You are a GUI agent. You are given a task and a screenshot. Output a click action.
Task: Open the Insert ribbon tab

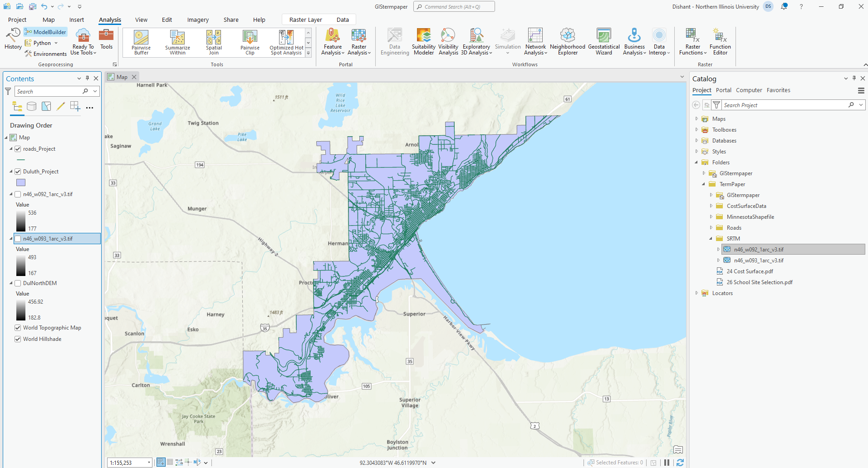[x=77, y=20]
